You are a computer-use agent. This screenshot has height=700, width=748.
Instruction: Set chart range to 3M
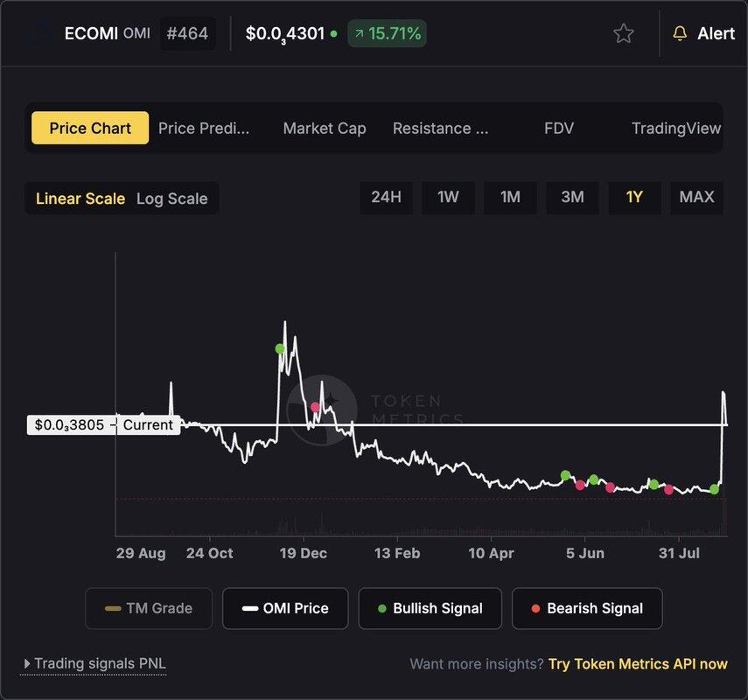pyautogui.click(x=572, y=197)
